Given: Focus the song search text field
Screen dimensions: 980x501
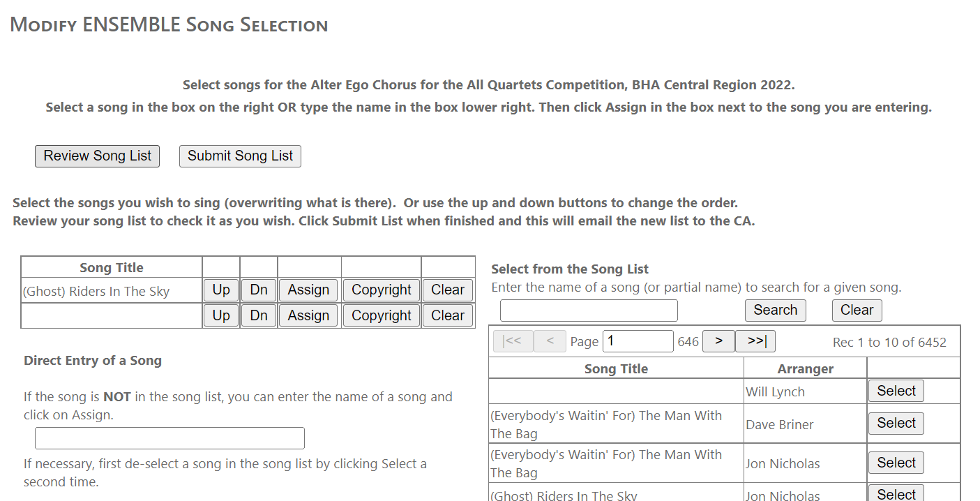Looking at the screenshot, I should coord(588,311).
